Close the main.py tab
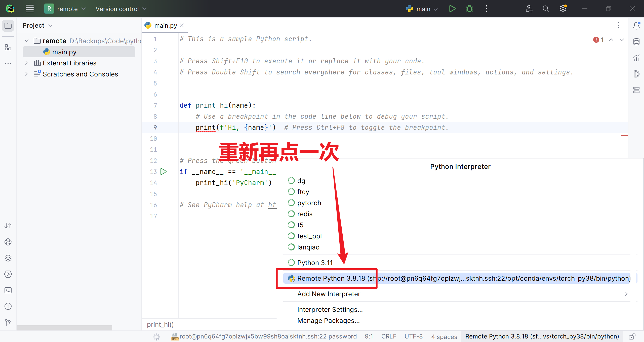The image size is (644, 342). pyautogui.click(x=182, y=25)
